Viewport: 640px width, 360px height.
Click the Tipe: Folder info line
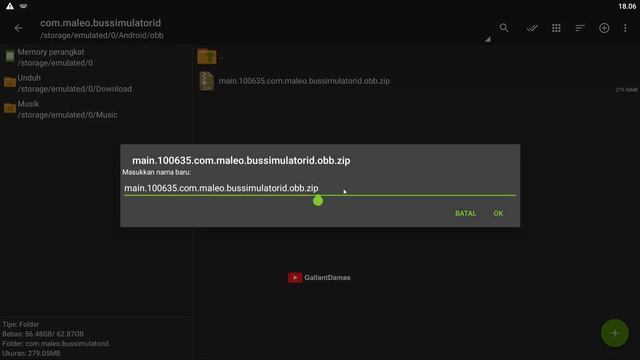[21, 324]
